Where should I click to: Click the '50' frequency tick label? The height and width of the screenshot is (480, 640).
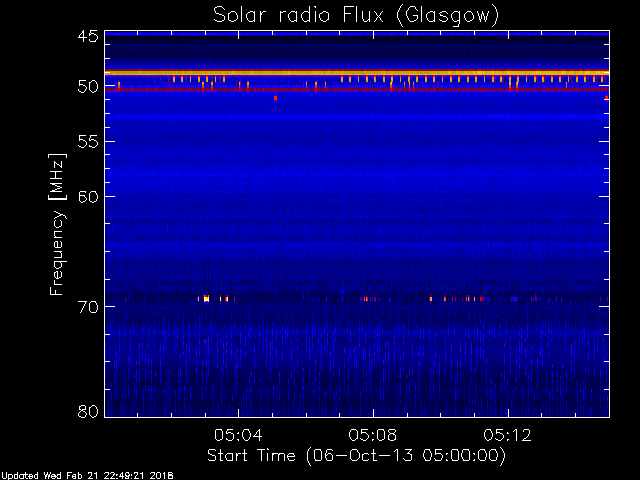pos(88,87)
